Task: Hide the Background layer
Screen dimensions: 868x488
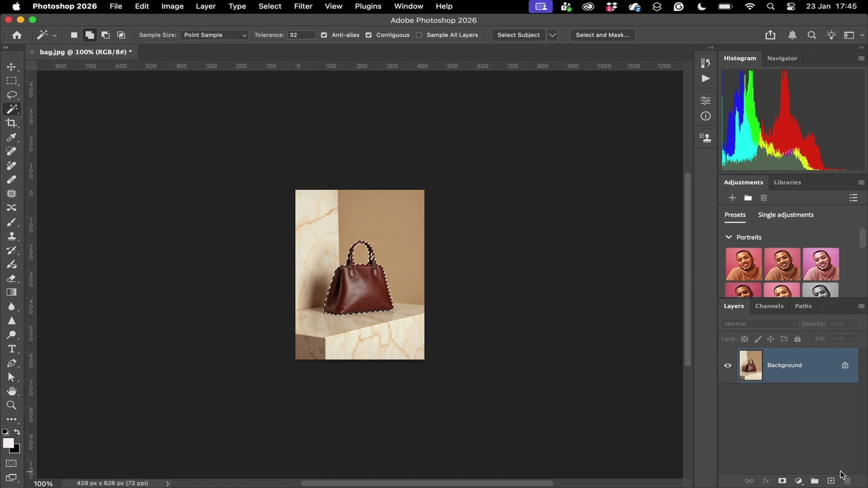Action: coord(727,365)
